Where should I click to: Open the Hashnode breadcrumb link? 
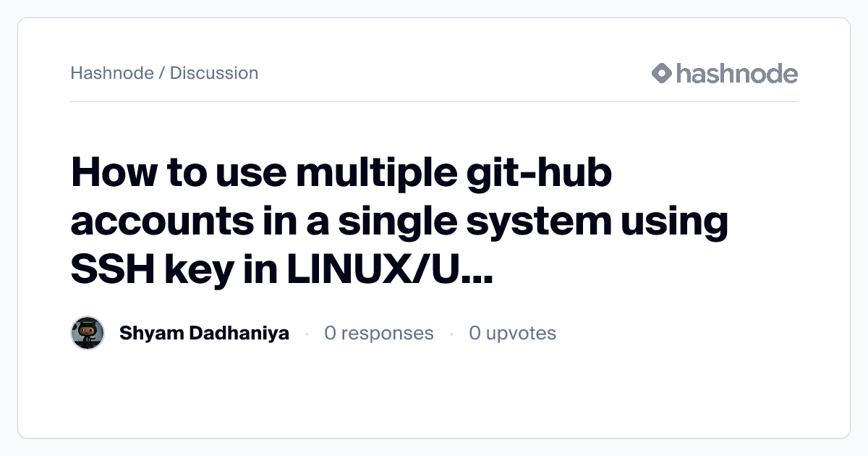[112, 73]
